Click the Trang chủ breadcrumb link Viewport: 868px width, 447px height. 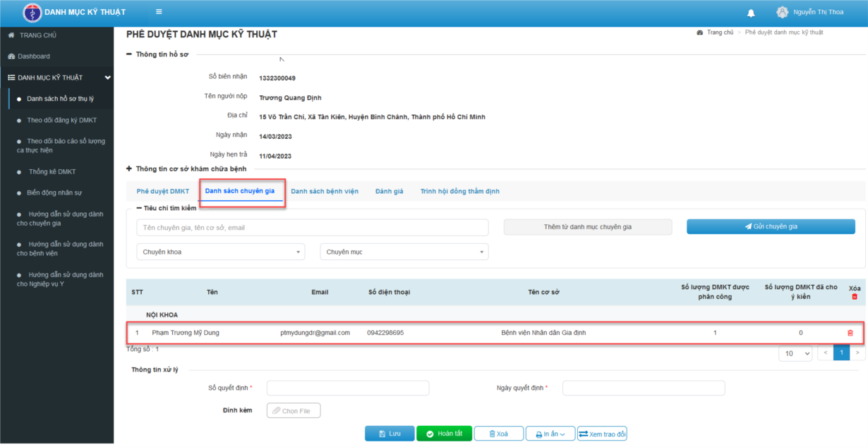(x=721, y=32)
